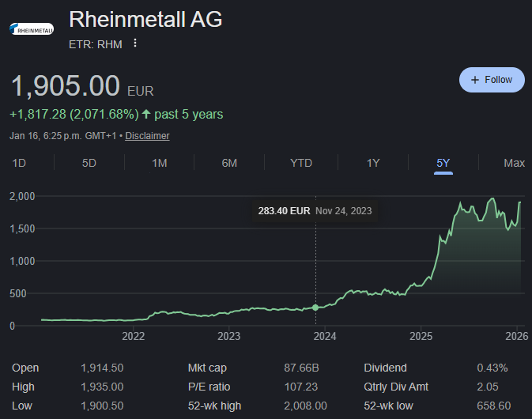Select the 6M chart range
The image size is (532, 419).
tap(229, 163)
